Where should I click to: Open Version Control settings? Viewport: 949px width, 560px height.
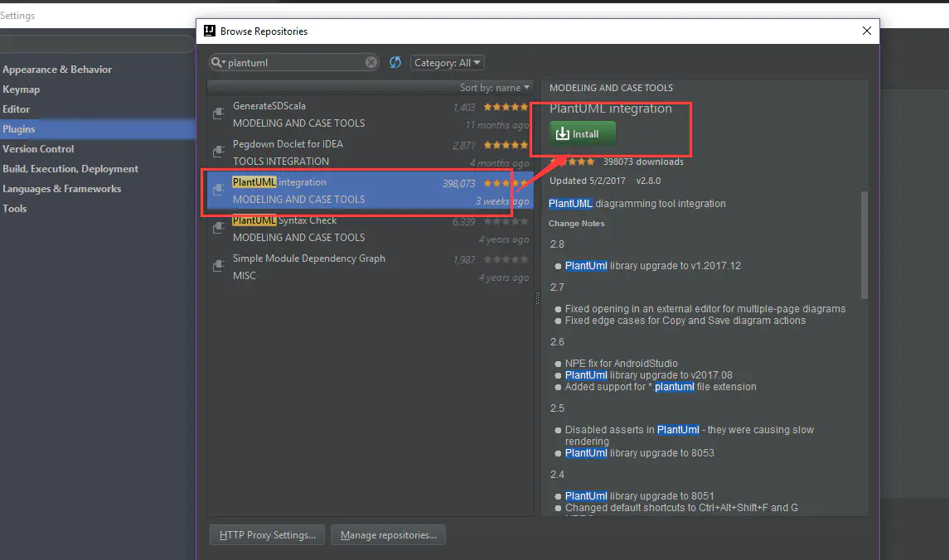coord(38,149)
